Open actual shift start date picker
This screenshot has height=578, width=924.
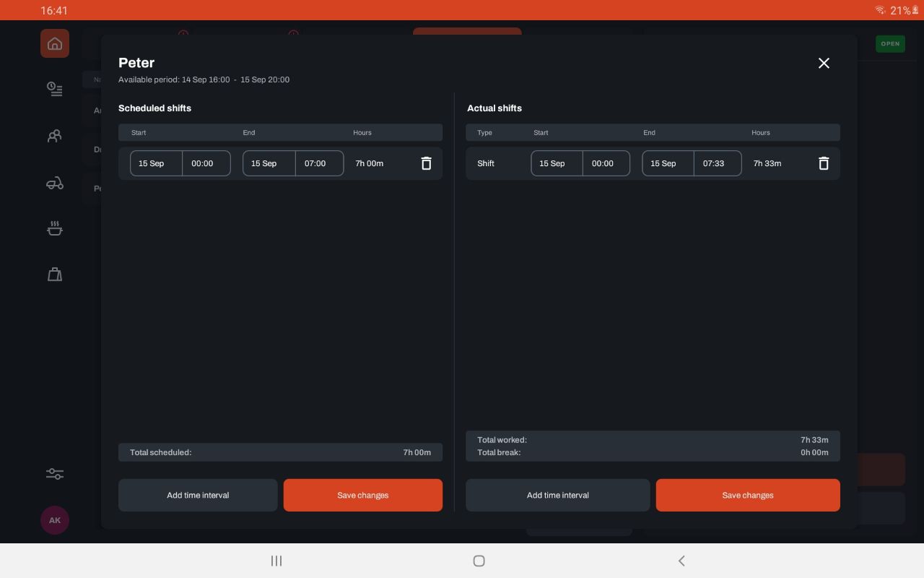[557, 163]
